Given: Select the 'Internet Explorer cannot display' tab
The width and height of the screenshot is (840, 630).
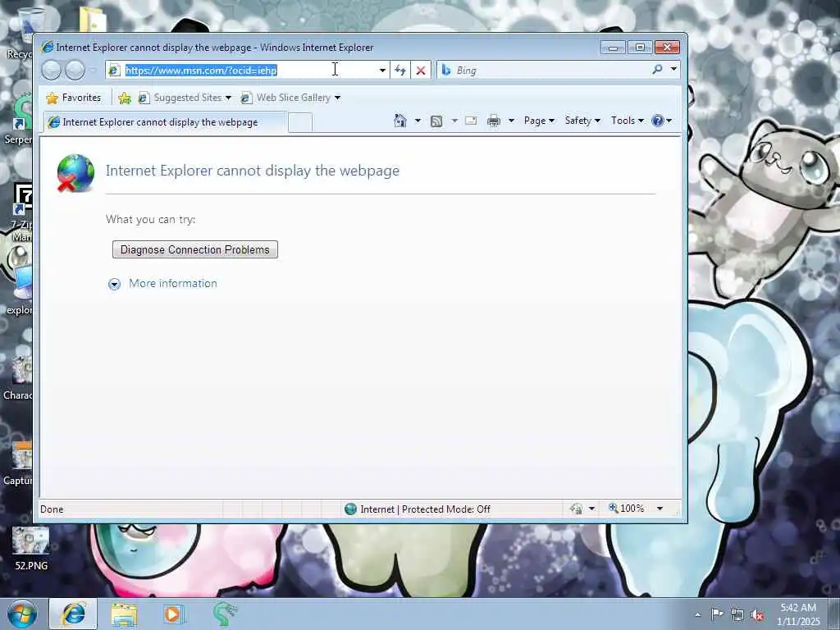Looking at the screenshot, I should (x=166, y=122).
